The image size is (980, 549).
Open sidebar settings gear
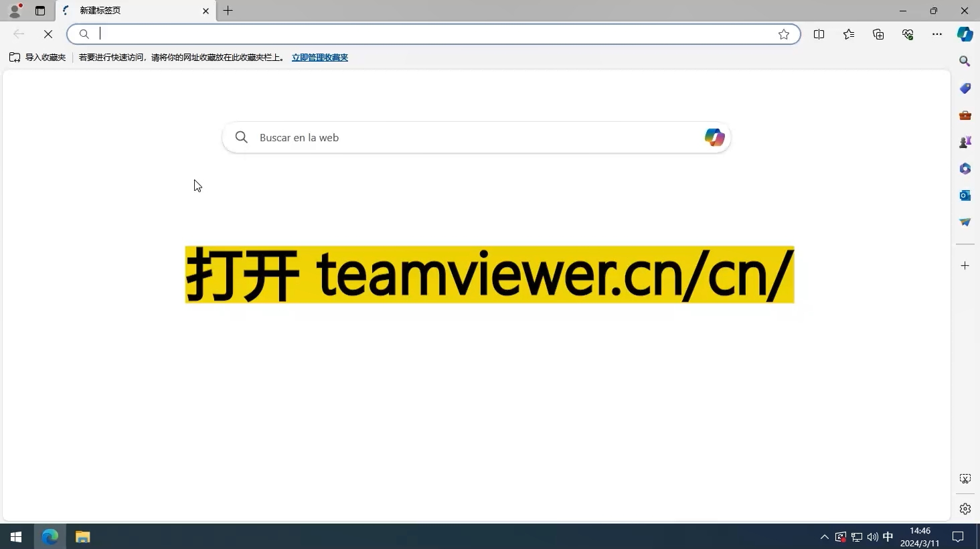click(x=965, y=509)
